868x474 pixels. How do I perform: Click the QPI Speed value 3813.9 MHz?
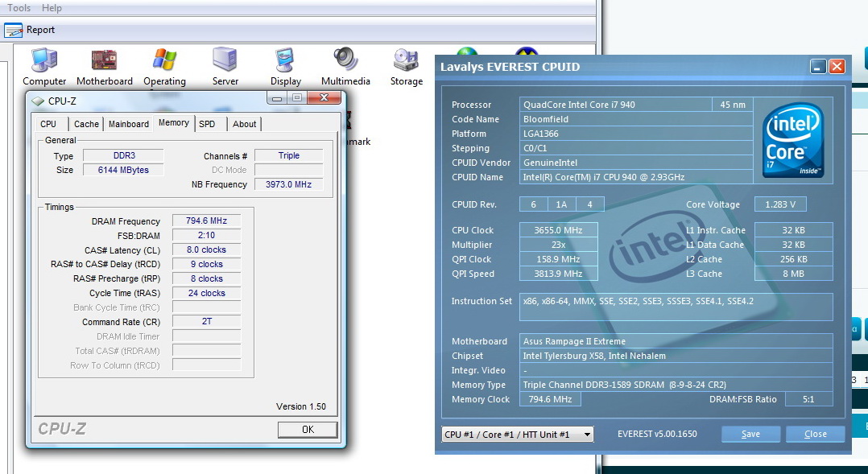pyautogui.click(x=558, y=274)
